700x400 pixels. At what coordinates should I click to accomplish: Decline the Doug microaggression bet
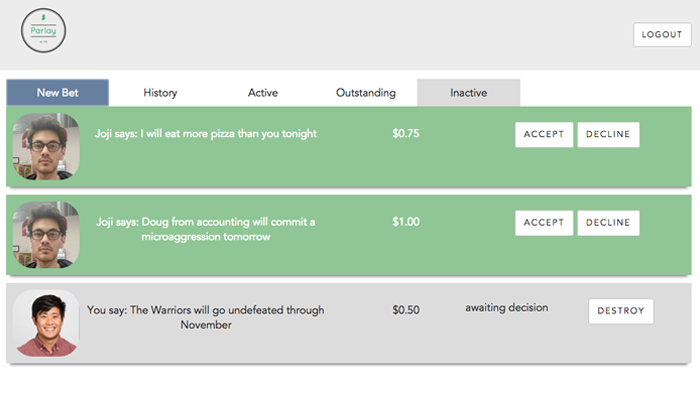coord(608,223)
